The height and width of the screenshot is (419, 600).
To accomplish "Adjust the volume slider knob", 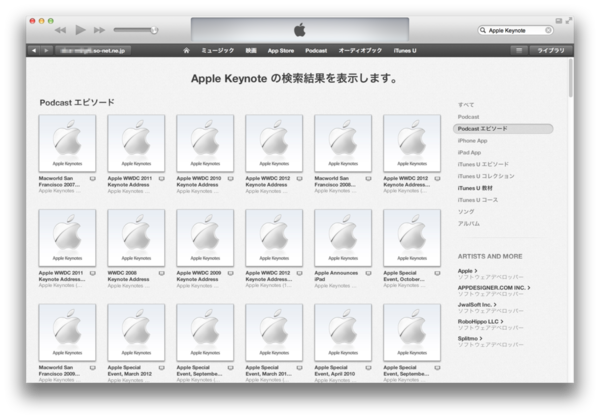I will [x=154, y=30].
